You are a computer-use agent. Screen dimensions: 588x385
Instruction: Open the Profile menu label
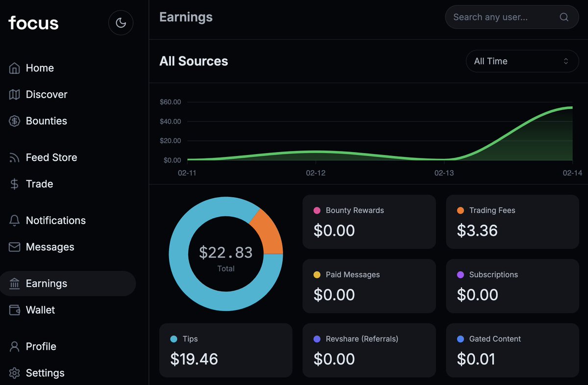pyautogui.click(x=41, y=346)
